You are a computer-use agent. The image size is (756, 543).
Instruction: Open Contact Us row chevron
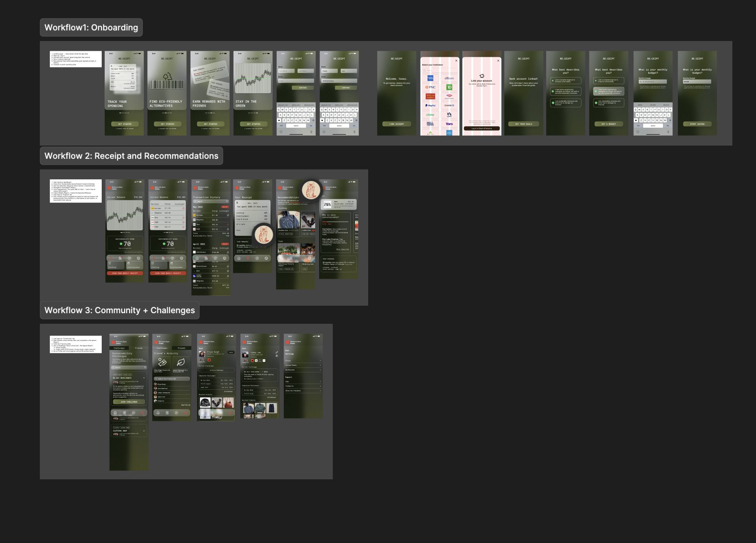pyautogui.click(x=320, y=386)
